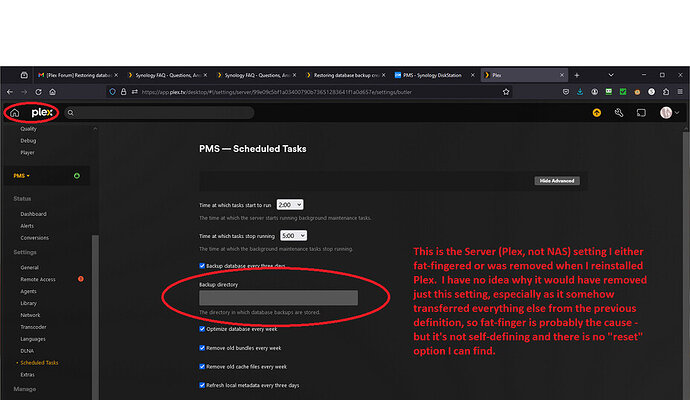
Task: Open a new browser tab with plus
Action: (576, 75)
